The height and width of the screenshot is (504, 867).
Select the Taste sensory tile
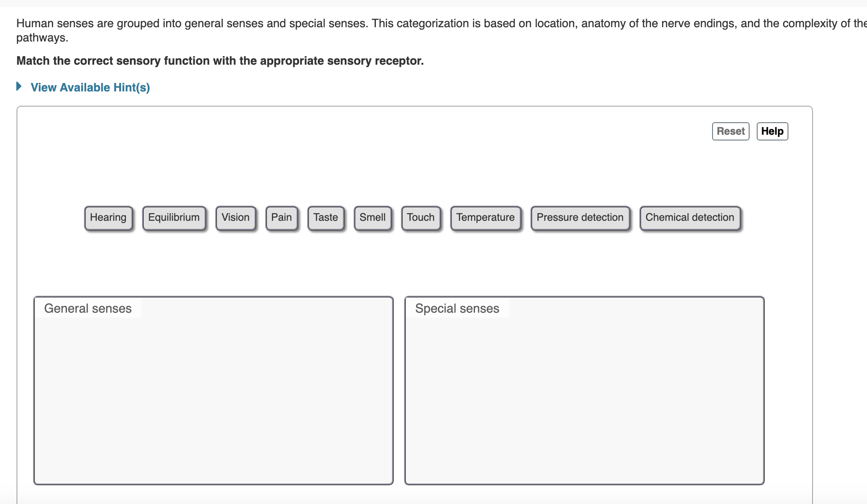[326, 218]
